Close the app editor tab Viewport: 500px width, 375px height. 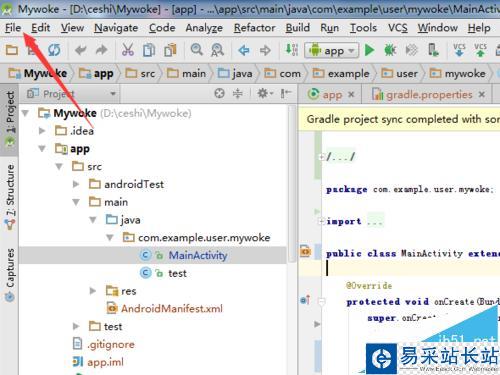(x=351, y=95)
